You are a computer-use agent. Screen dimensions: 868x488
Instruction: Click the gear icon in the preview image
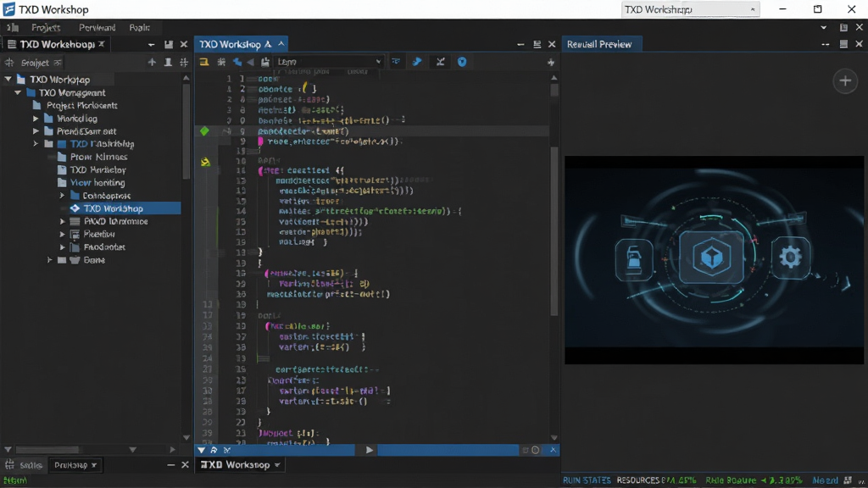(x=790, y=258)
